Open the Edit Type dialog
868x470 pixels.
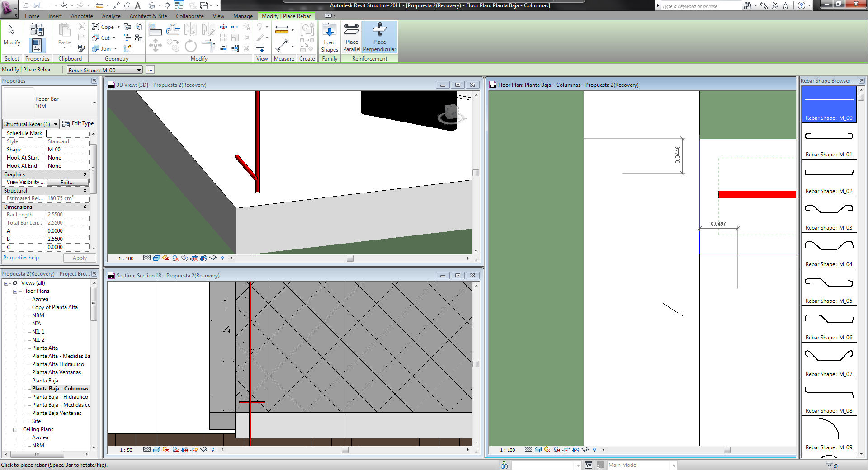tap(78, 123)
